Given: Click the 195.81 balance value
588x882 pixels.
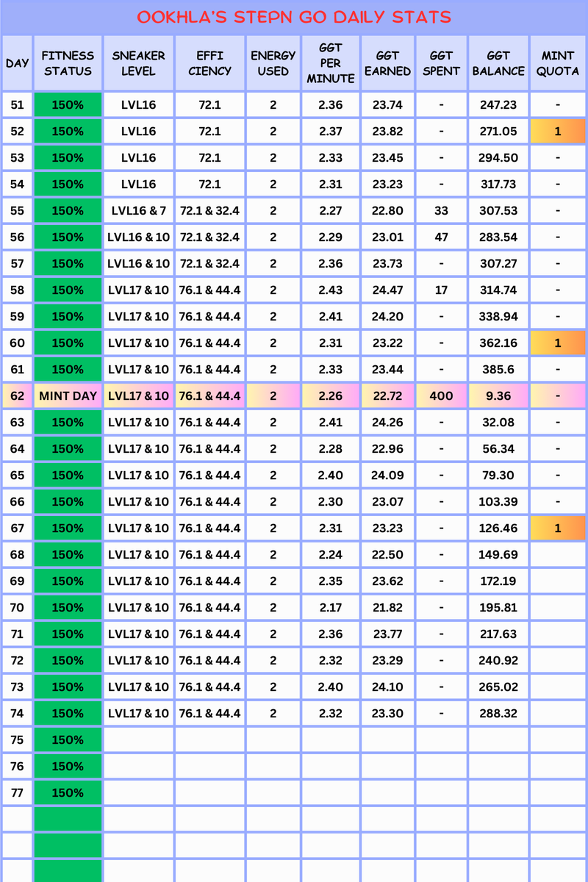Looking at the screenshot, I should point(498,608).
